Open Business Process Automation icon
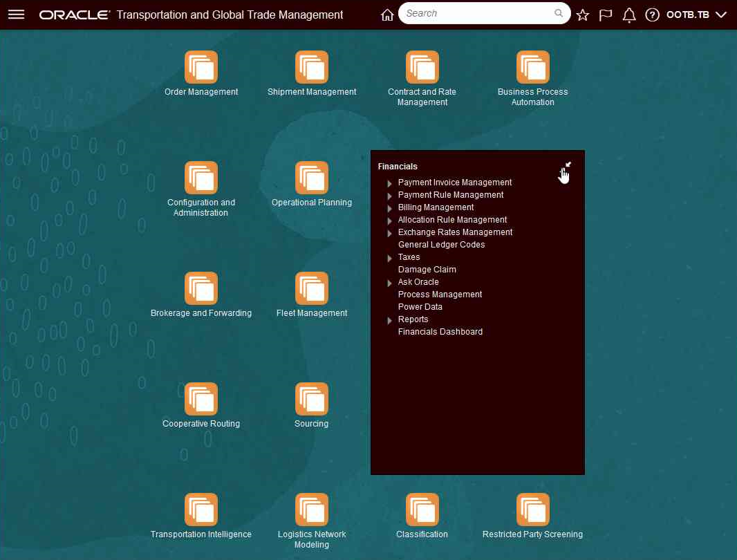 coord(532,67)
